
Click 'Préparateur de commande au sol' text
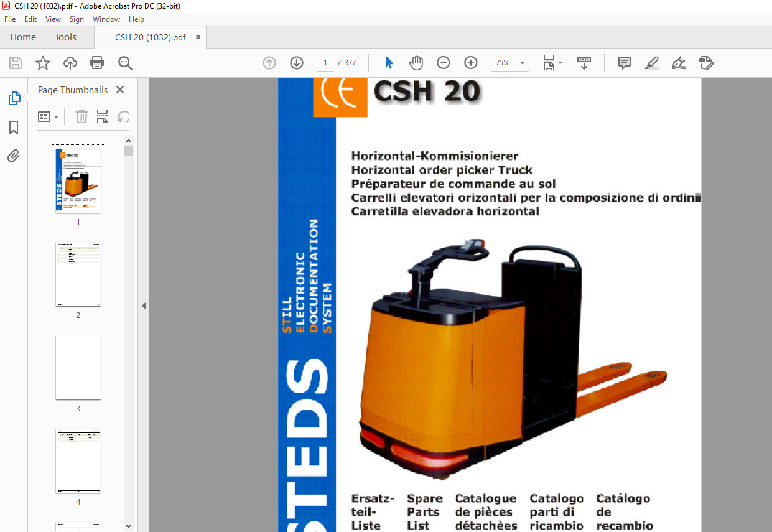click(453, 184)
